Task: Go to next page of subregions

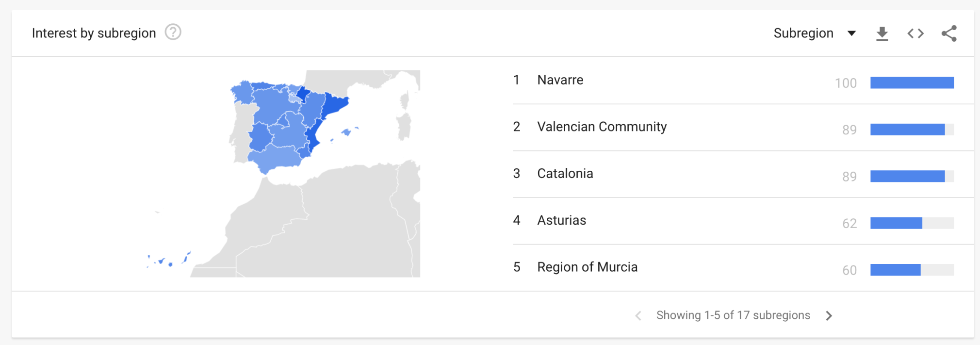Action: pyautogui.click(x=829, y=315)
